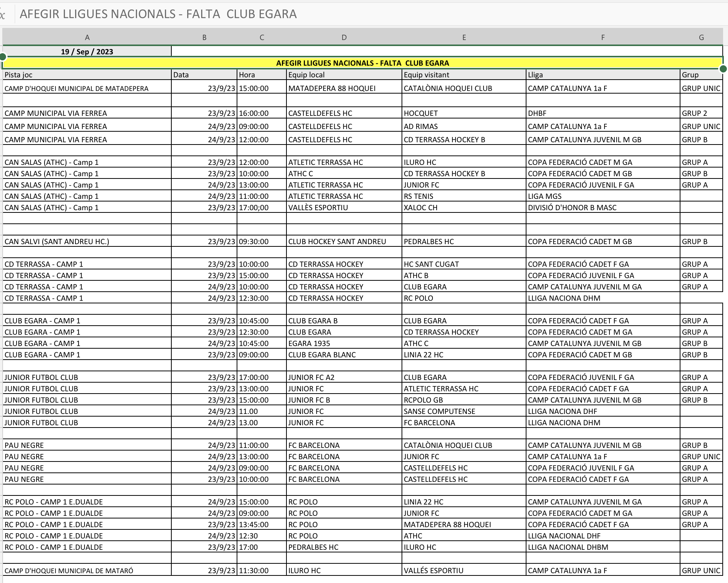Select cell RC POLO in Equip visitant column
Image resolution: width=728 pixels, height=583 pixels.
tap(464, 298)
